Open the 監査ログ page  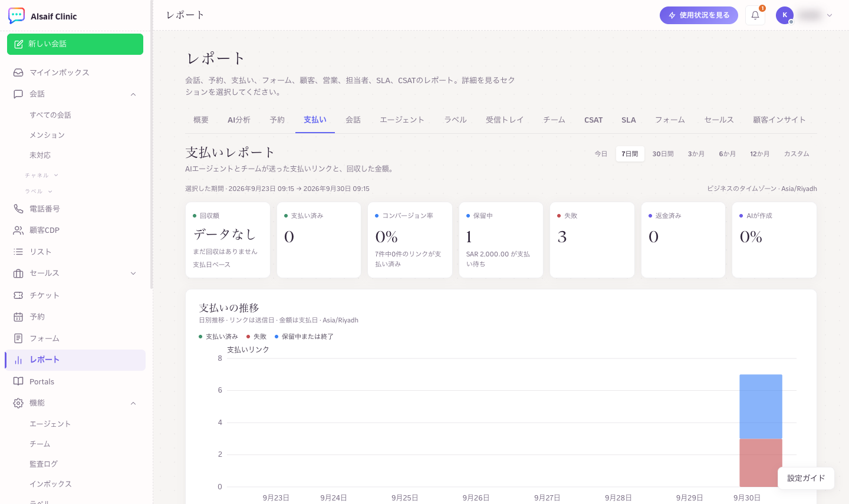coord(44,464)
